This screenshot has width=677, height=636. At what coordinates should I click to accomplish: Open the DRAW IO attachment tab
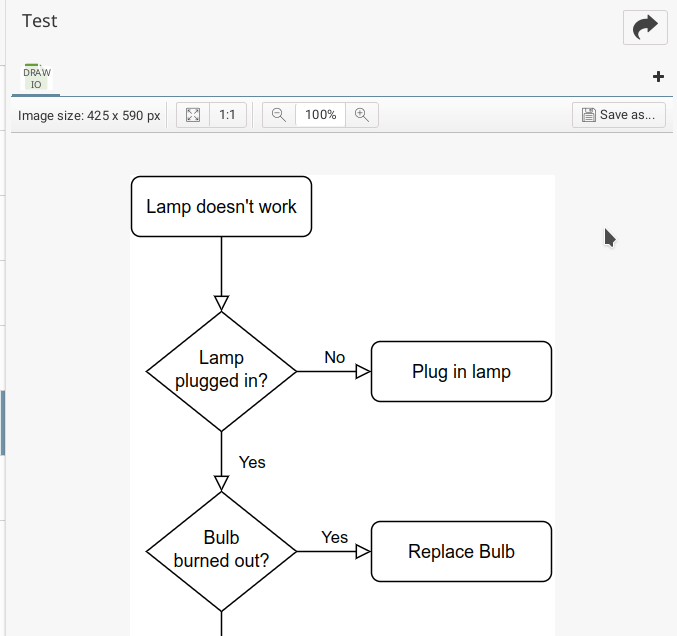pyautogui.click(x=37, y=78)
